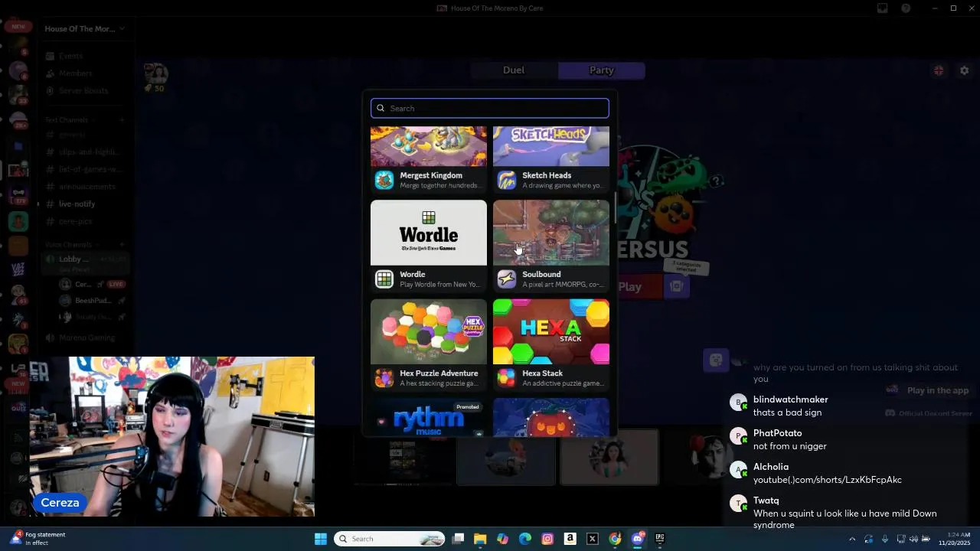Open Instagram from the taskbar
The image size is (980, 551).
547,539
